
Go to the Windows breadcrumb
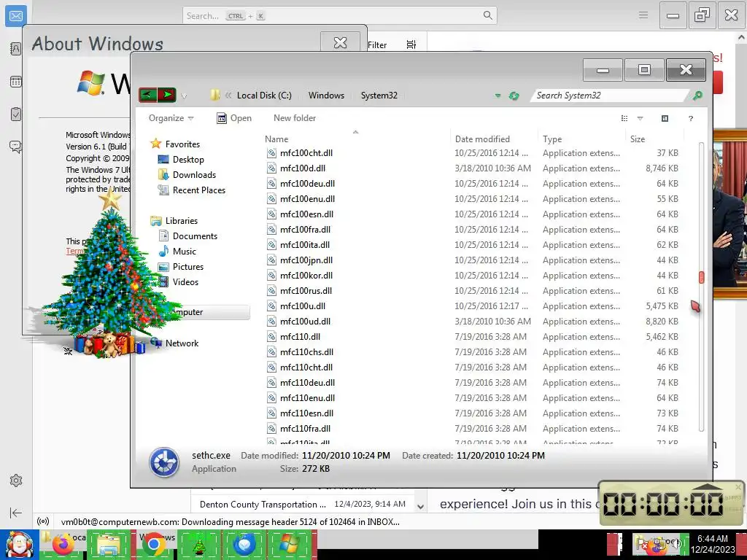coord(326,96)
